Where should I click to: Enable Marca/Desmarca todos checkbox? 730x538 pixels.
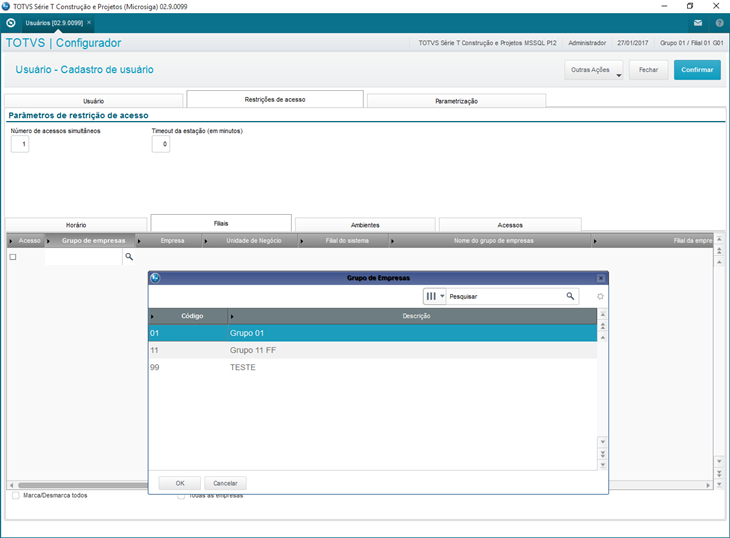click(x=15, y=495)
